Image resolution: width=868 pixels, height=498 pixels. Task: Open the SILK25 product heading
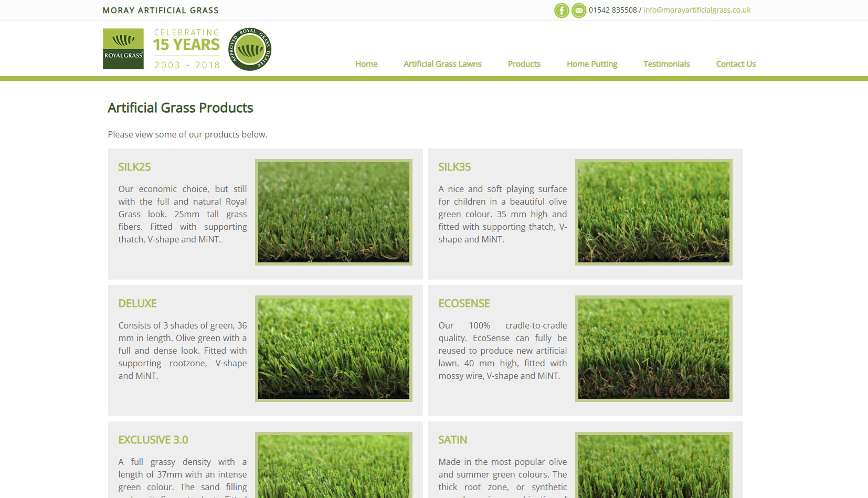click(134, 167)
